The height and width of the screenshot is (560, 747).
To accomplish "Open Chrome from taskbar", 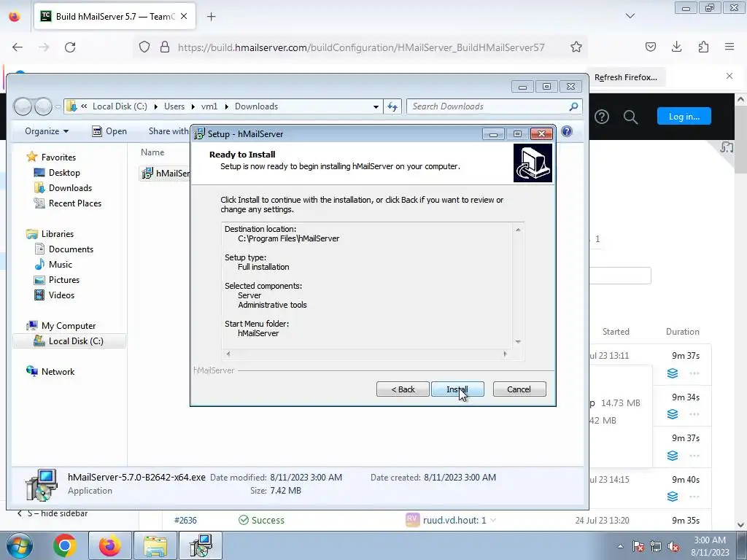I will (65, 545).
